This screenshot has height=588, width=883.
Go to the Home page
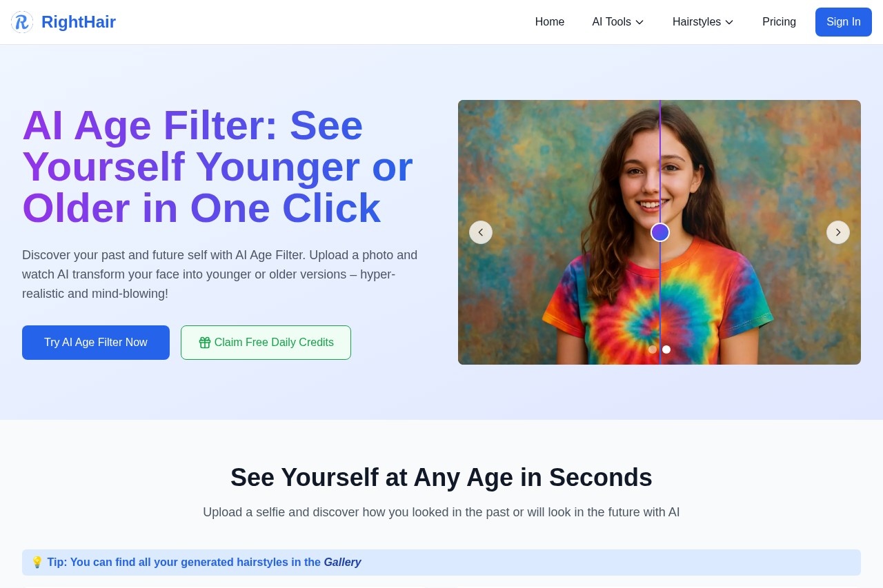click(x=550, y=22)
